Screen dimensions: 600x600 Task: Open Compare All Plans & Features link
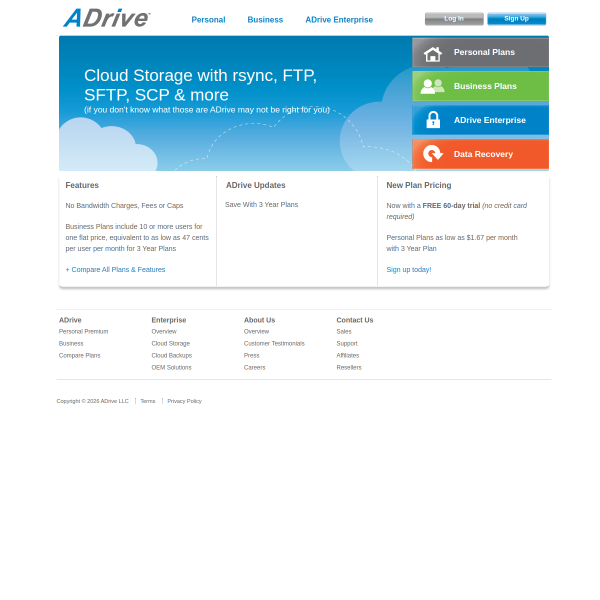tap(115, 270)
